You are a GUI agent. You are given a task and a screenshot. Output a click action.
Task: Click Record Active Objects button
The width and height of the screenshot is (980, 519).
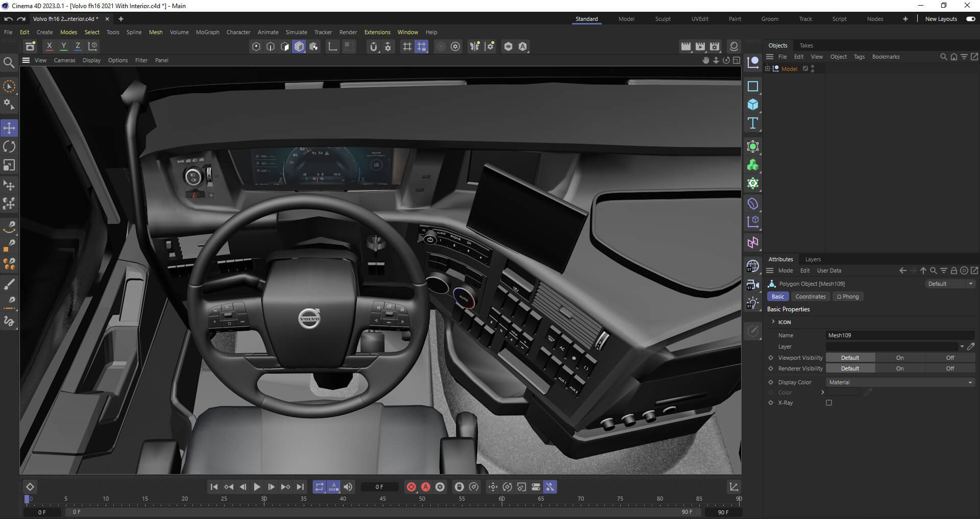pos(411,487)
